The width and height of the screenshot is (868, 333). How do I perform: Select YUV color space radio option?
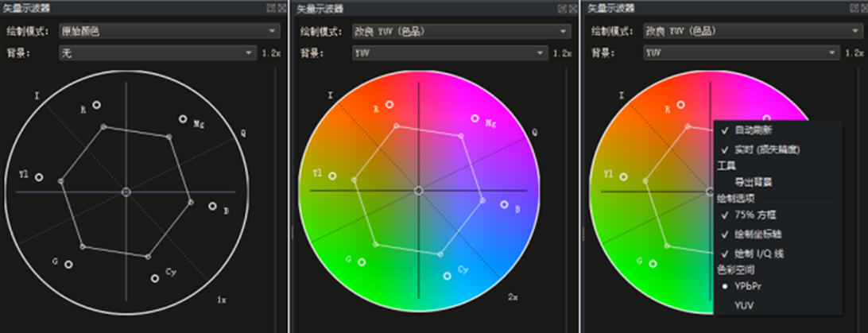745,304
